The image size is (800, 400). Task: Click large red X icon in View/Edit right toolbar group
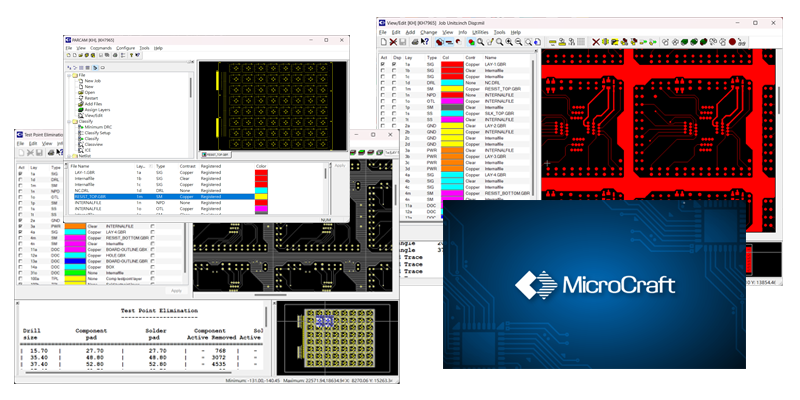596,42
